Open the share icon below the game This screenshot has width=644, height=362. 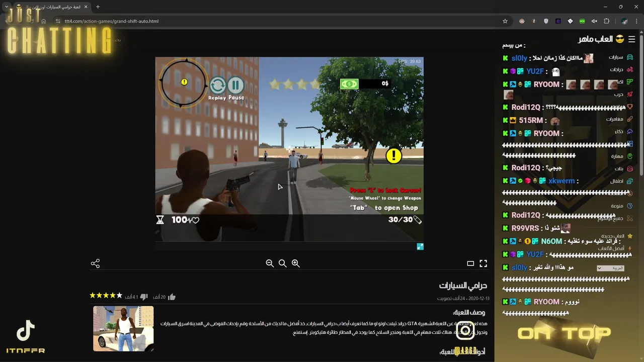tap(95, 263)
